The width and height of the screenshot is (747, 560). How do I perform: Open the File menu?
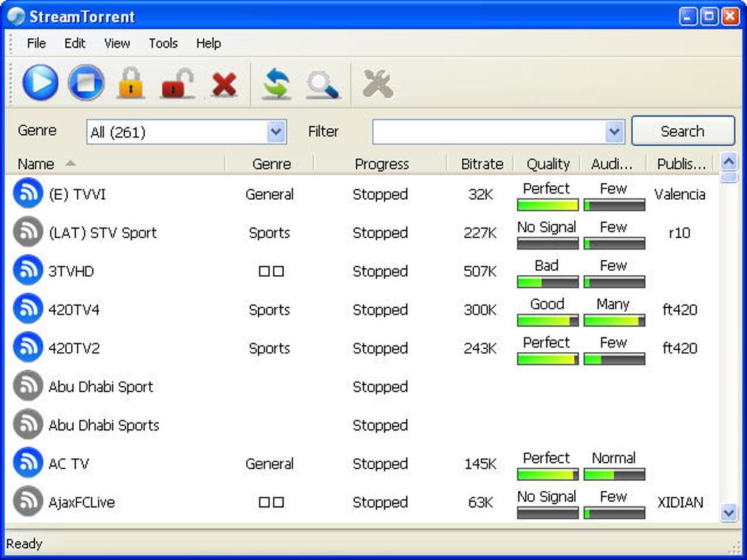[36, 43]
